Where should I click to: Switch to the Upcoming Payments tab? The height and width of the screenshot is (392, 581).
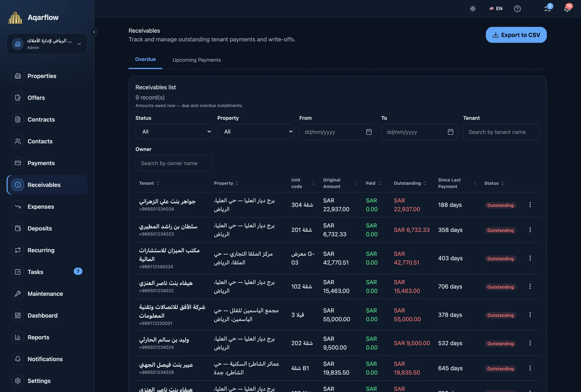click(x=197, y=60)
